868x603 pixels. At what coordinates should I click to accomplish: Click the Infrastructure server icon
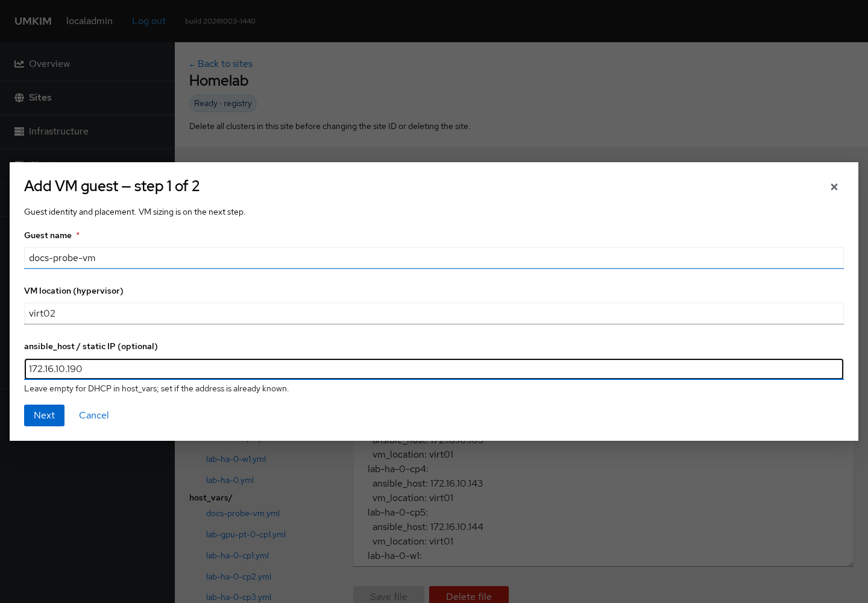[x=19, y=131]
